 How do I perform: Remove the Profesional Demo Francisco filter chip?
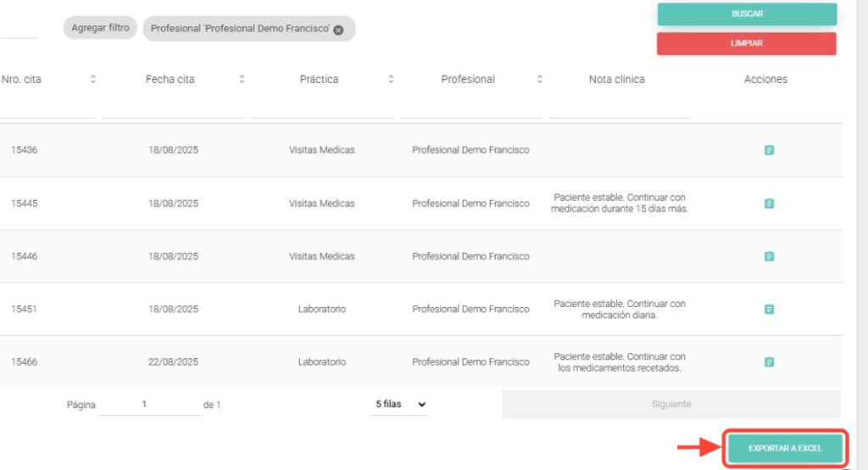click(338, 30)
